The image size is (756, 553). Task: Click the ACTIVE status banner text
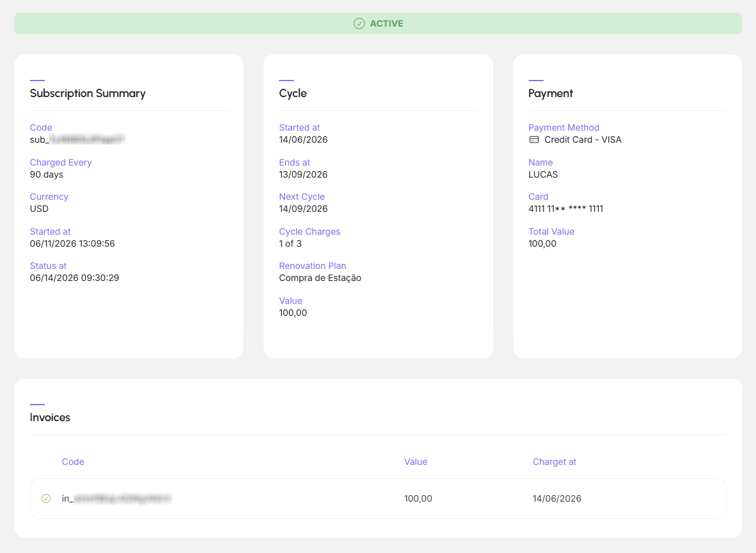386,23
